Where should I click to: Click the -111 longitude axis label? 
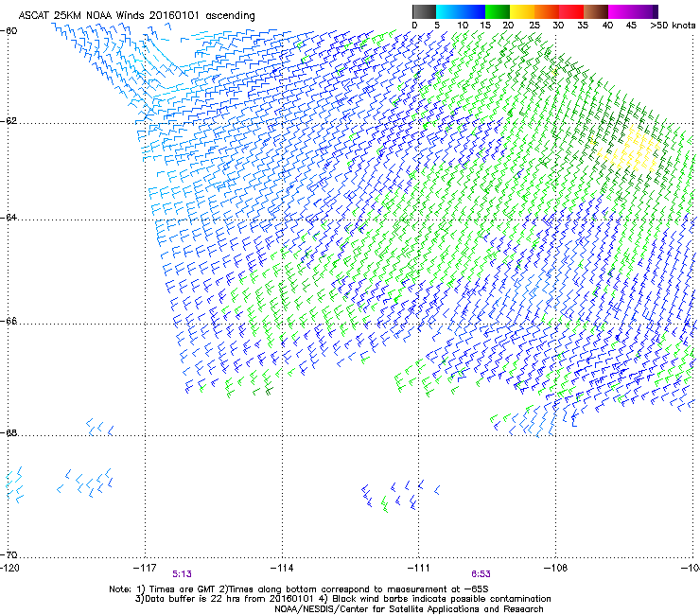click(x=419, y=568)
